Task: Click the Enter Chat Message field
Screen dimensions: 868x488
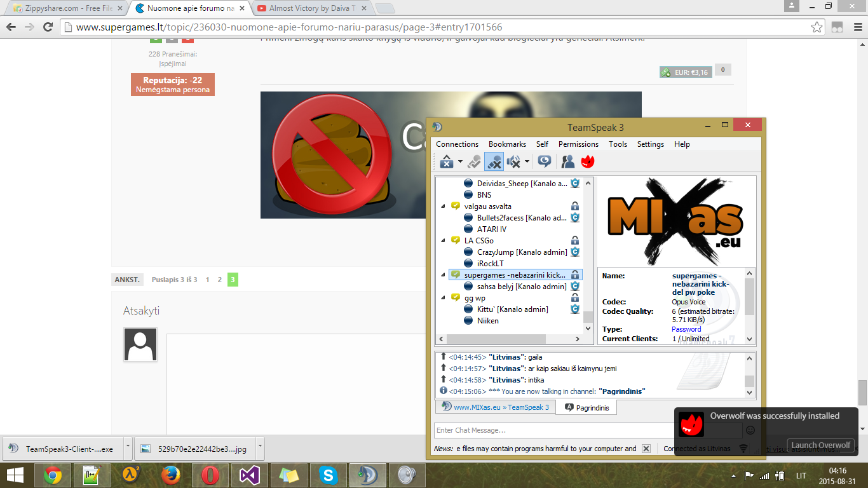Action: (x=588, y=430)
